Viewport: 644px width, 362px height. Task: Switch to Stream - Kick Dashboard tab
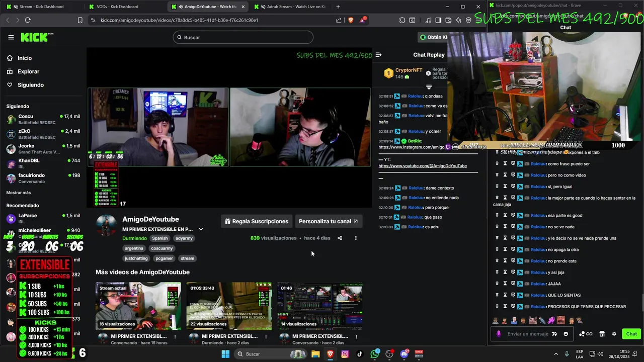tap(41, 7)
